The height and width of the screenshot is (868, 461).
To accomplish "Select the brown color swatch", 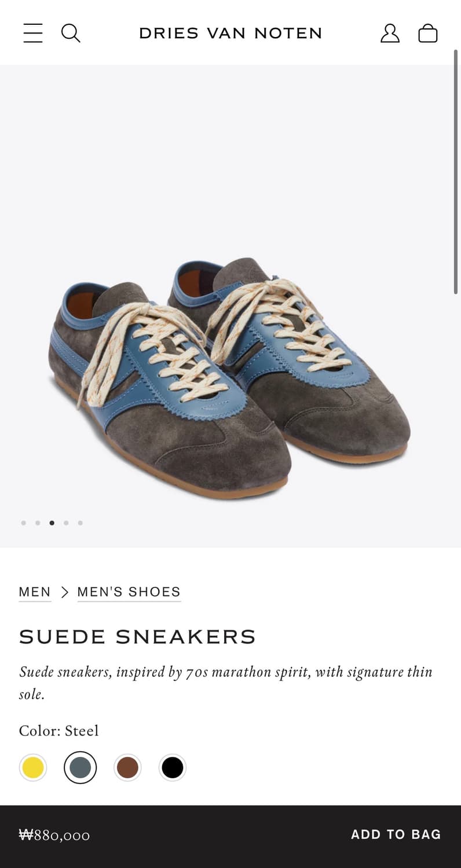I will (x=127, y=767).
